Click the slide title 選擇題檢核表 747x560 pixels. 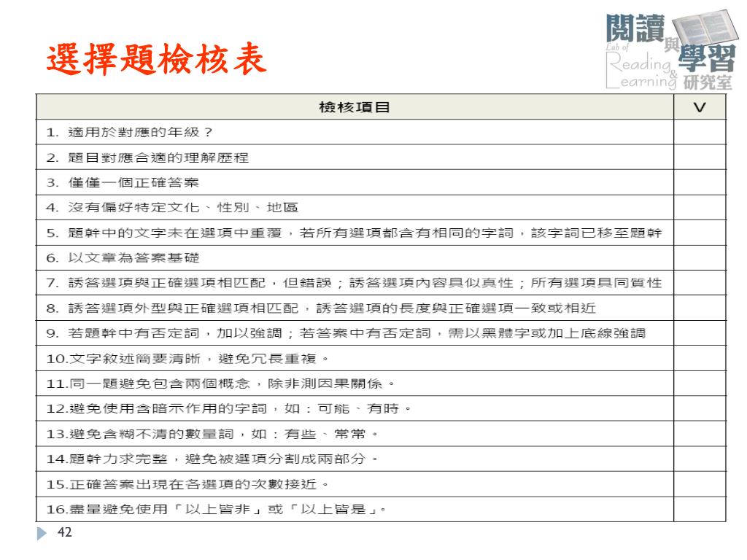(x=156, y=59)
